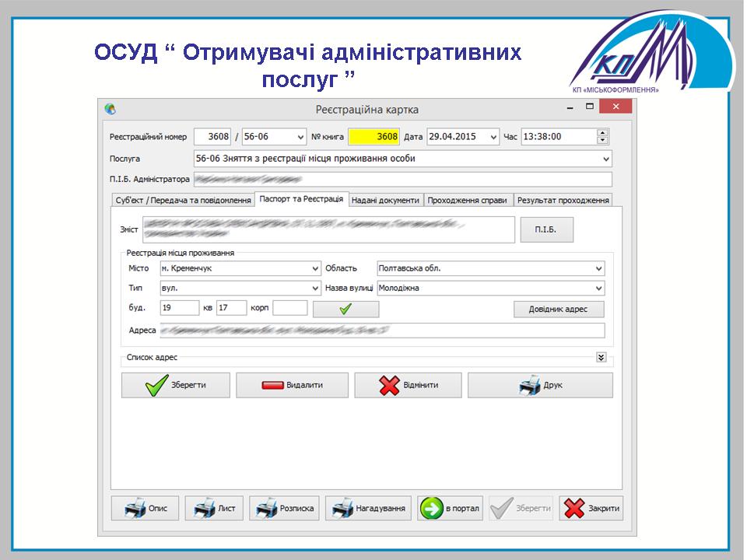Click the yellow № книга field

(x=373, y=137)
